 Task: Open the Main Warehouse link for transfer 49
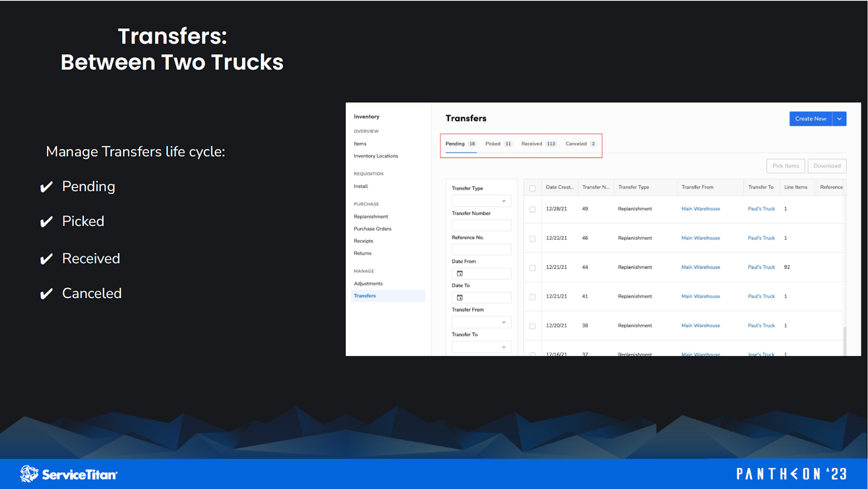tap(700, 208)
